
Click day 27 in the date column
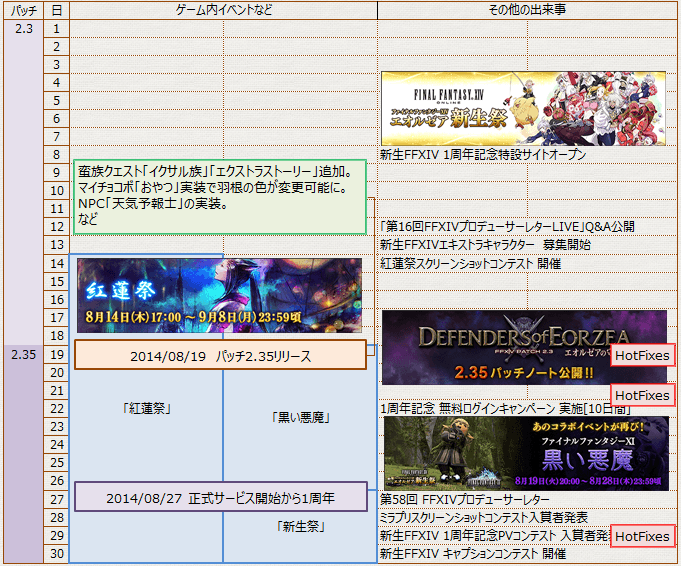point(56,500)
